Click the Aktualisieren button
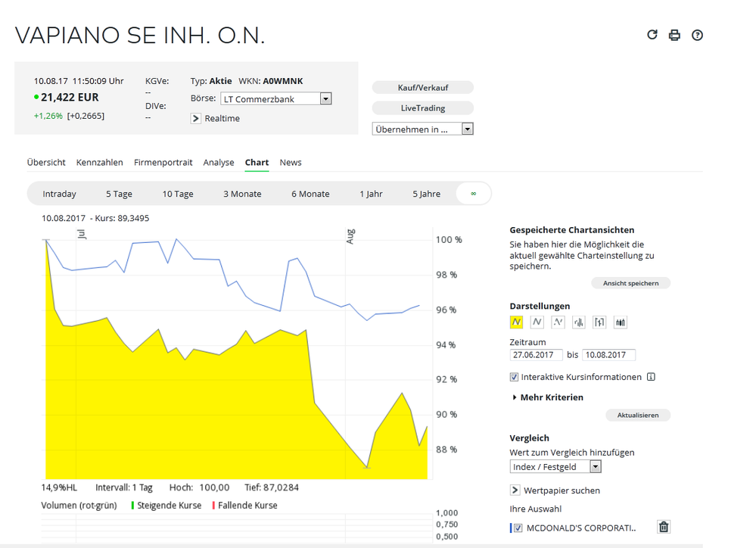Screen dimensions: 756x548 click(x=637, y=415)
